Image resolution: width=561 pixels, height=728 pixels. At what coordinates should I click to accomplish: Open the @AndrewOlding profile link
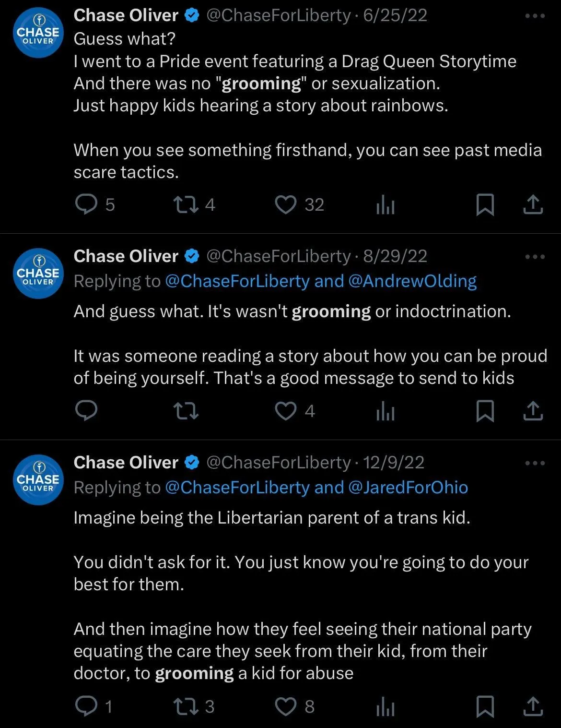[x=412, y=281]
